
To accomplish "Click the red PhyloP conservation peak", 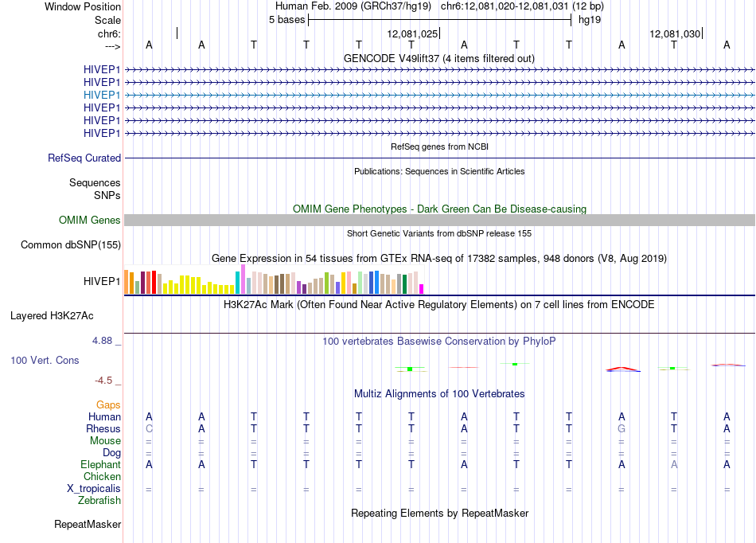I will (623, 369).
